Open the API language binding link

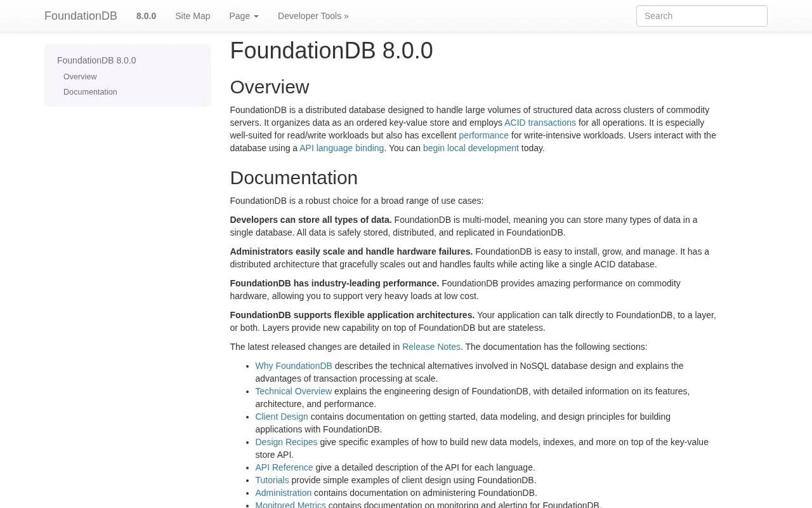(342, 148)
